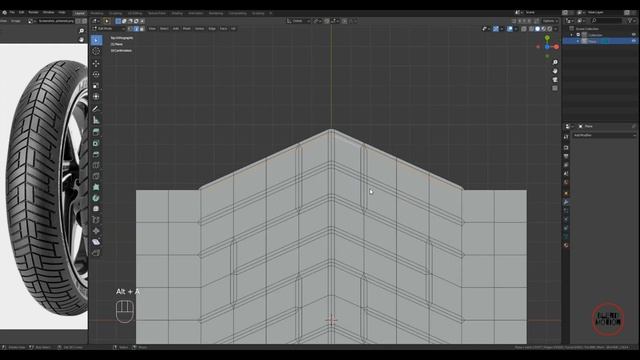Viewport: 640px width, 360px height.
Task: Activate the Spin tool
Action: [96, 198]
